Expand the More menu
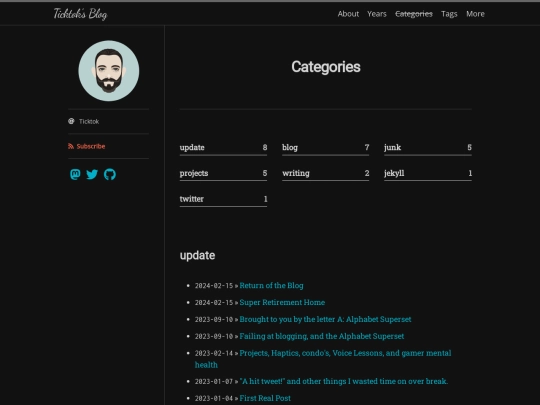 [x=475, y=14]
